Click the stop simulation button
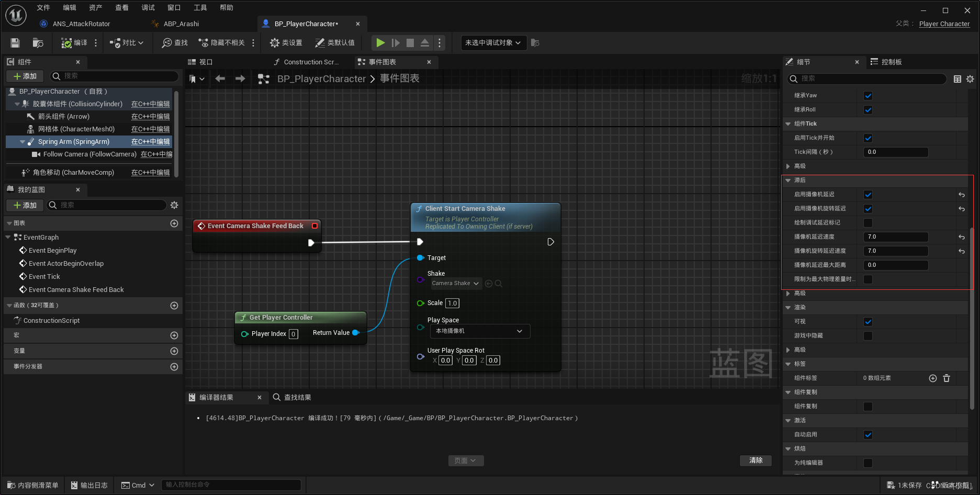 pos(410,43)
